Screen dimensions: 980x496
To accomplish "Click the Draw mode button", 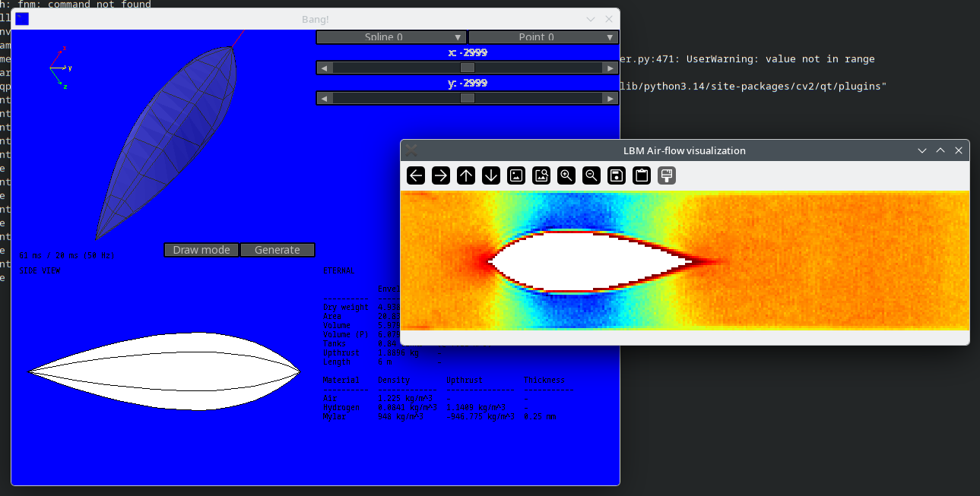I will [x=201, y=250].
